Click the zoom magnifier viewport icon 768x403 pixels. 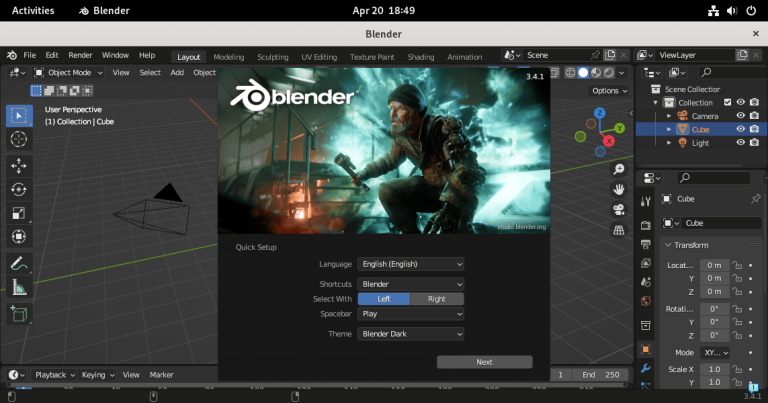pos(619,169)
